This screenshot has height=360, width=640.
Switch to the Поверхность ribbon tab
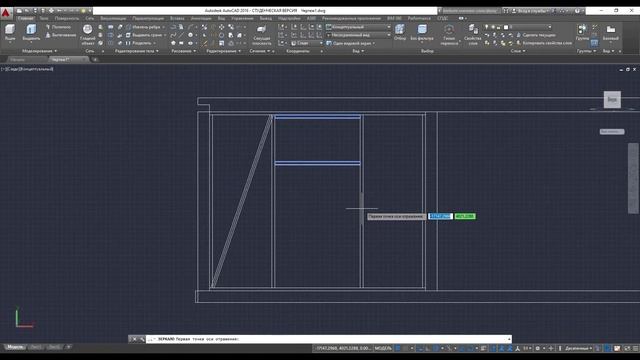[x=67, y=18]
